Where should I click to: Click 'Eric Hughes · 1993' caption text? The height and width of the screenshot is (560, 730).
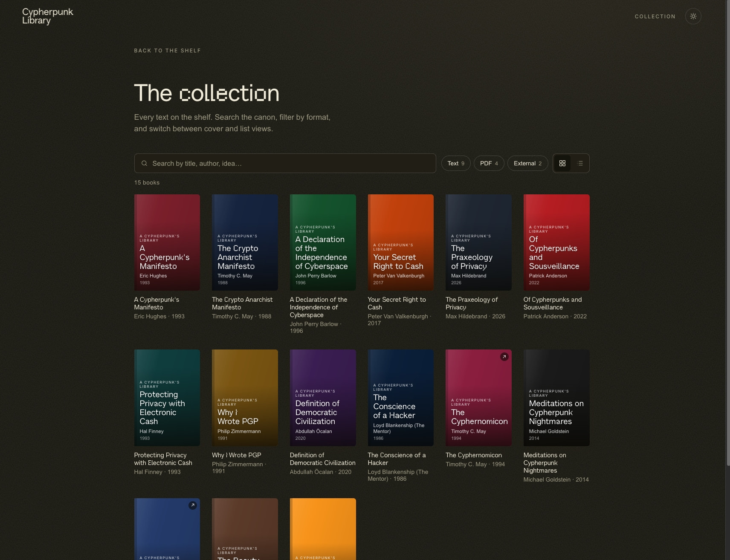click(x=159, y=316)
